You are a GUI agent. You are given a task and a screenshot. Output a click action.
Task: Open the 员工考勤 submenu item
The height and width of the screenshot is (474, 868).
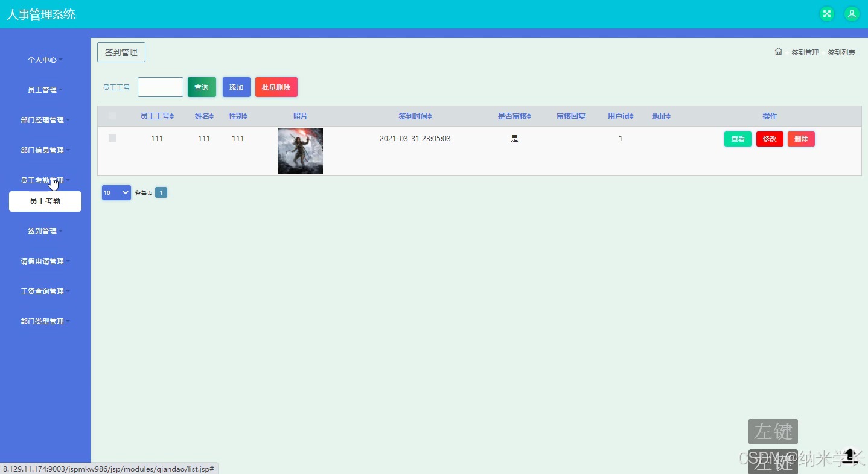pyautogui.click(x=45, y=201)
